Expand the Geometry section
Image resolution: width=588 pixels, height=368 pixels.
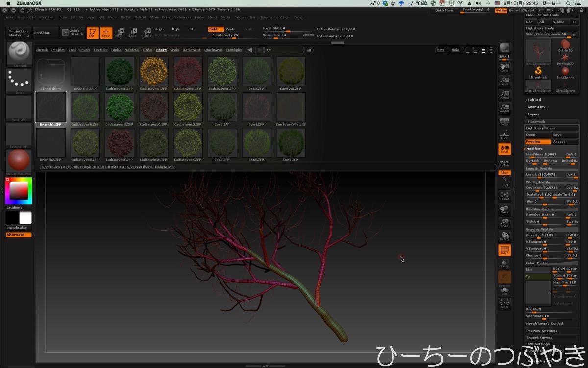tap(536, 107)
